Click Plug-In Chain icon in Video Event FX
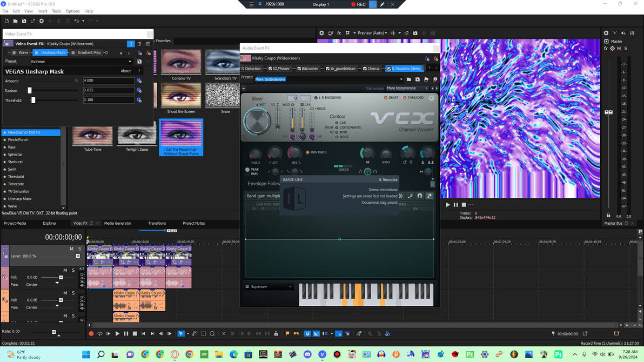 point(139,53)
